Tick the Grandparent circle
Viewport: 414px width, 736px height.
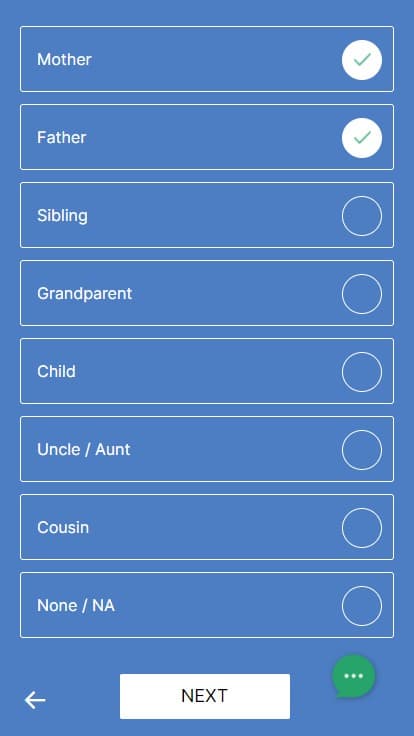(x=361, y=293)
